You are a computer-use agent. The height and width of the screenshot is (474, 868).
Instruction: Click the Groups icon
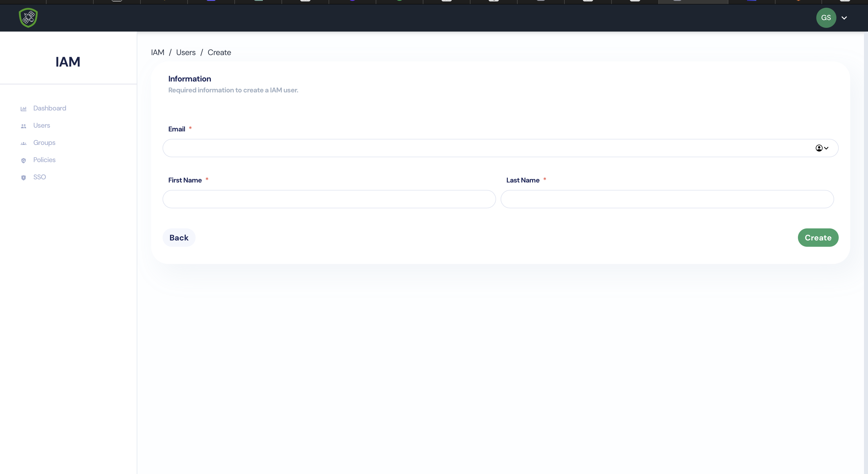23,143
